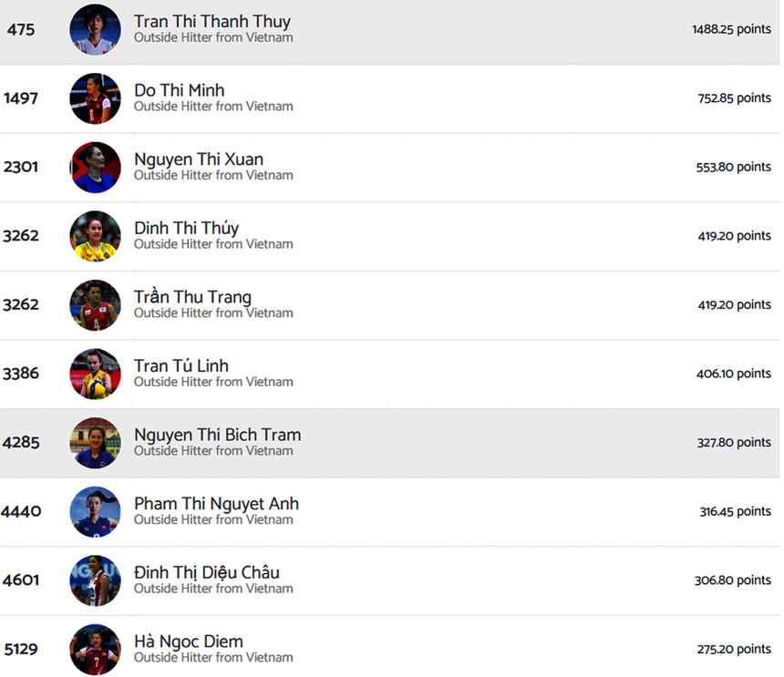Go to Nguyen Thi Xuan's player page
The width and height of the screenshot is (784, 677).
click(198, 159)
